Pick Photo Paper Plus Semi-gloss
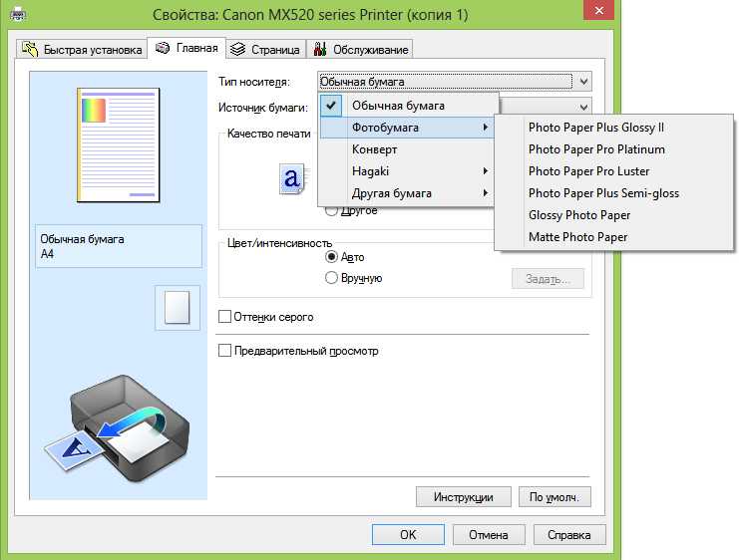 point(613,193)
